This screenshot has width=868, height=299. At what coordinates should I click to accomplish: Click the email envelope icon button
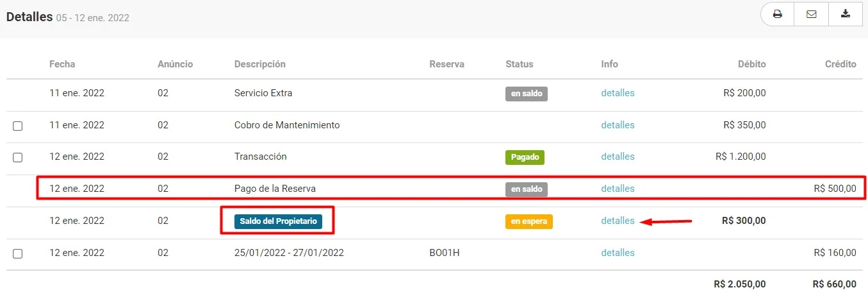tap(811, 14)
